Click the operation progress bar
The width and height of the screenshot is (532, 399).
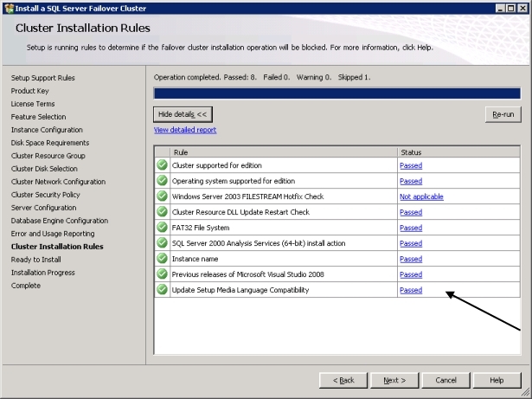337,93
